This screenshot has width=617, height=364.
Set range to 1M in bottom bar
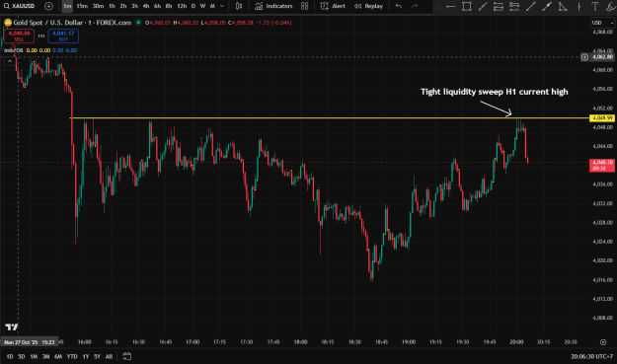[34, 356]
